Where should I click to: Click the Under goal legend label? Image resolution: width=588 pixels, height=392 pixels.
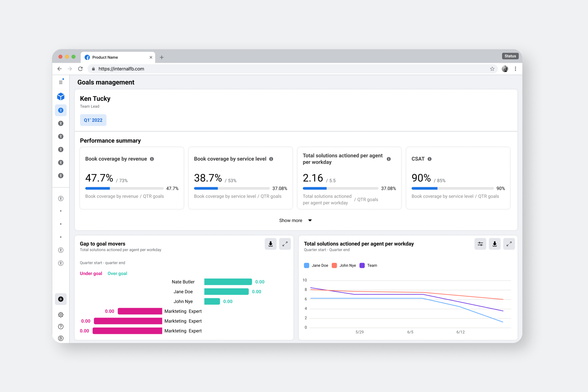tap(91, 273)
